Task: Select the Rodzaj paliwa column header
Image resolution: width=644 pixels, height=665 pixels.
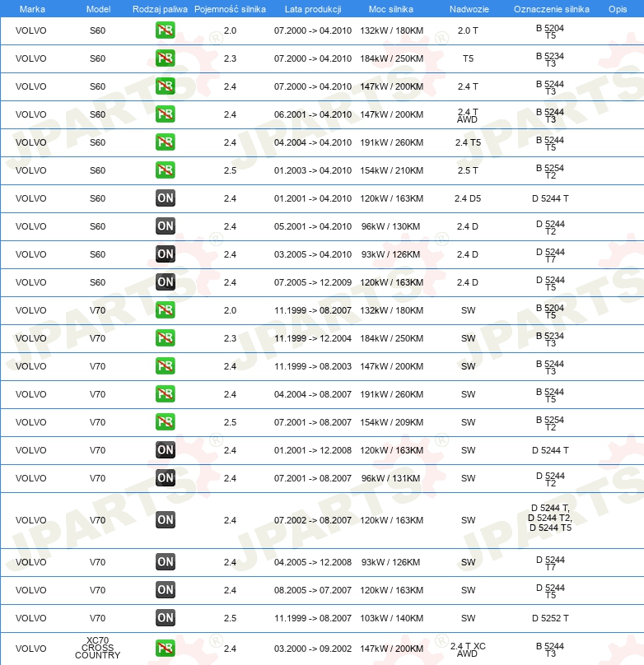Action: coord(160,9)
